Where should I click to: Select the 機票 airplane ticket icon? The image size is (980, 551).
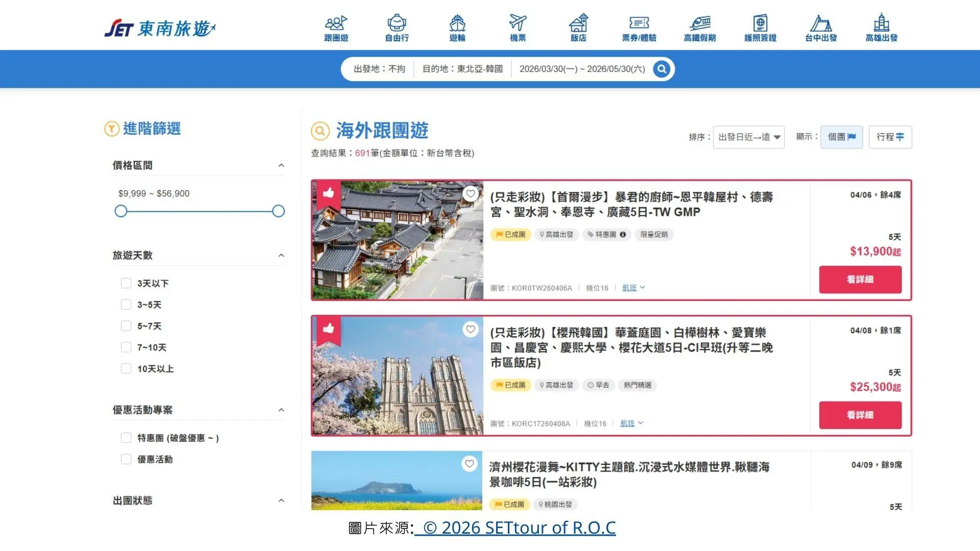click(518, 29)
